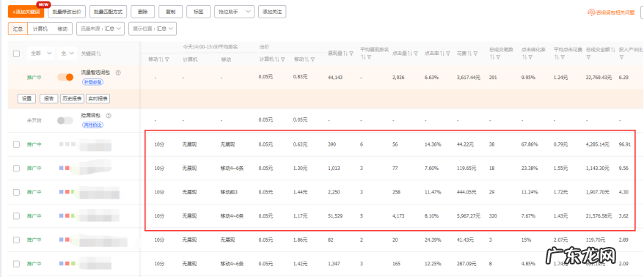Filter the 点击率 column

click(x=447, y=53)
